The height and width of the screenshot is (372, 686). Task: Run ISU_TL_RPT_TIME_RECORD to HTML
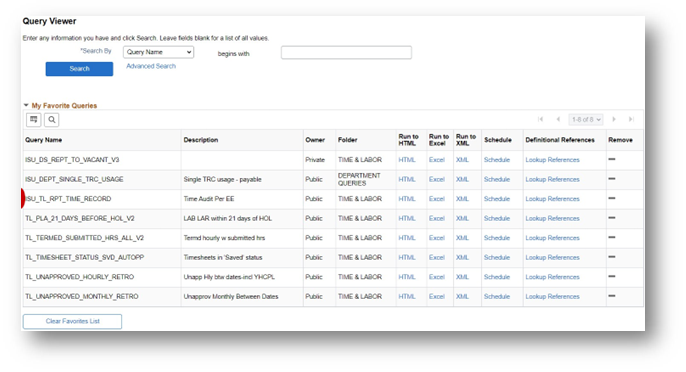(406, 199)
